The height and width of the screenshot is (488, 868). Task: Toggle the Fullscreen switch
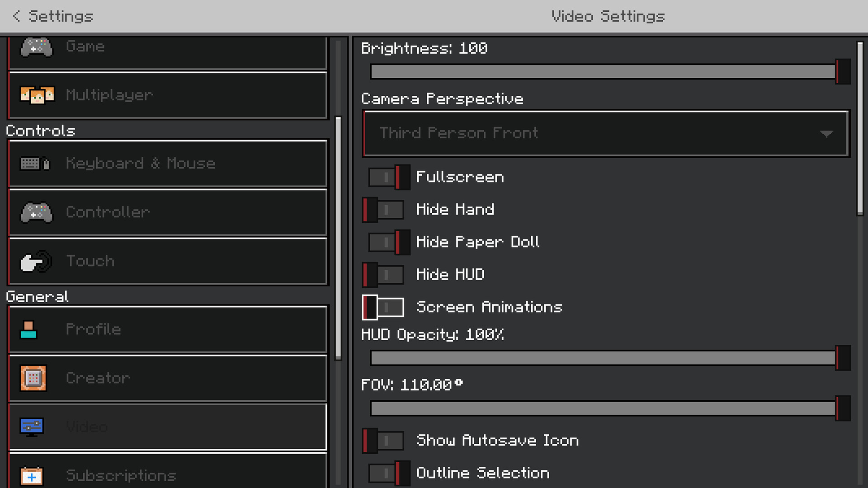click(x=389, y=177)
